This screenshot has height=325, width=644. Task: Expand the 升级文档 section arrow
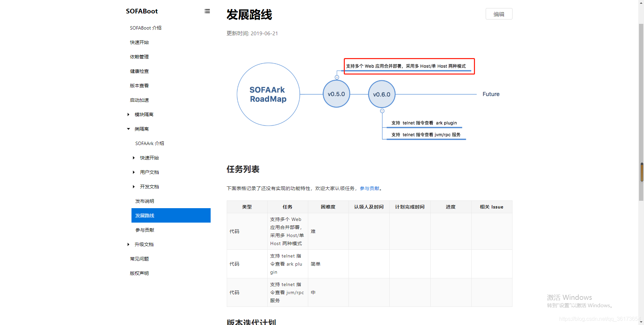[x=128, y=244]
